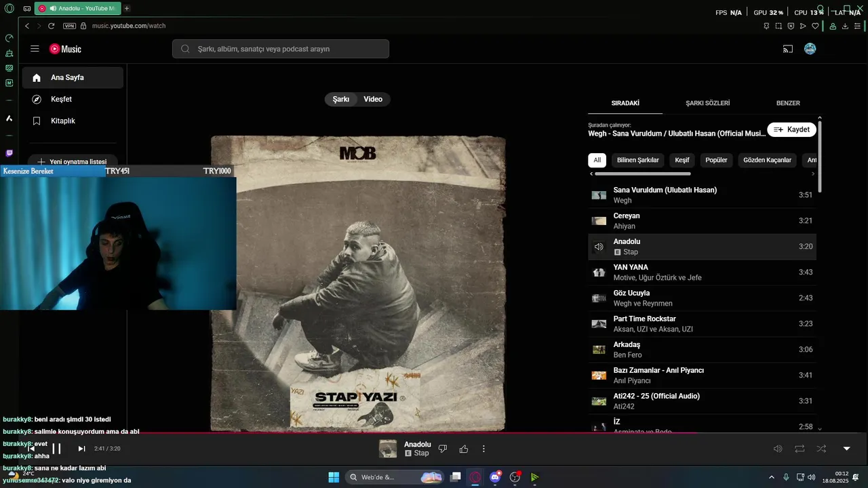Toggle repeat mode

click(x=800, y=449)
